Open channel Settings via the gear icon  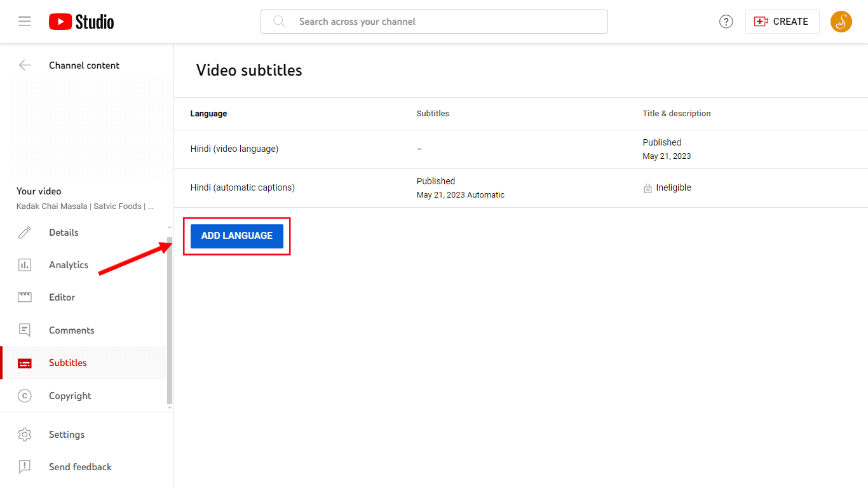click(x=24, y=434)
